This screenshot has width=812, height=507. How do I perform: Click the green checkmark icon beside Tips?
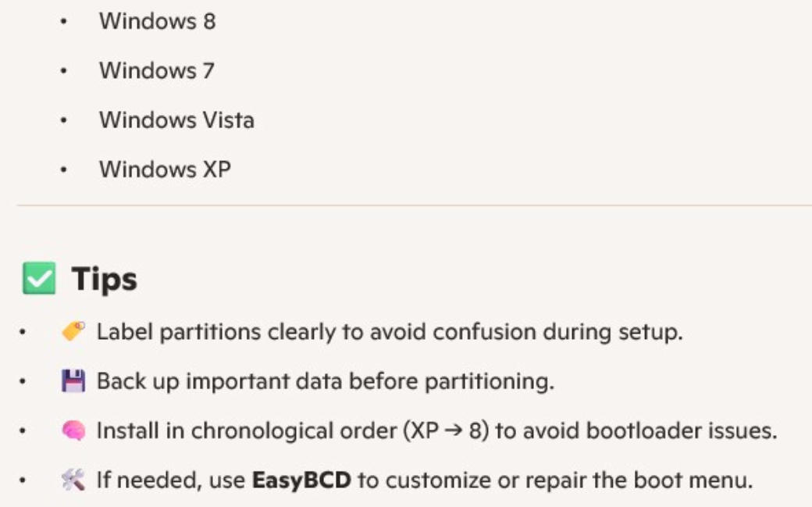[40, 280]
